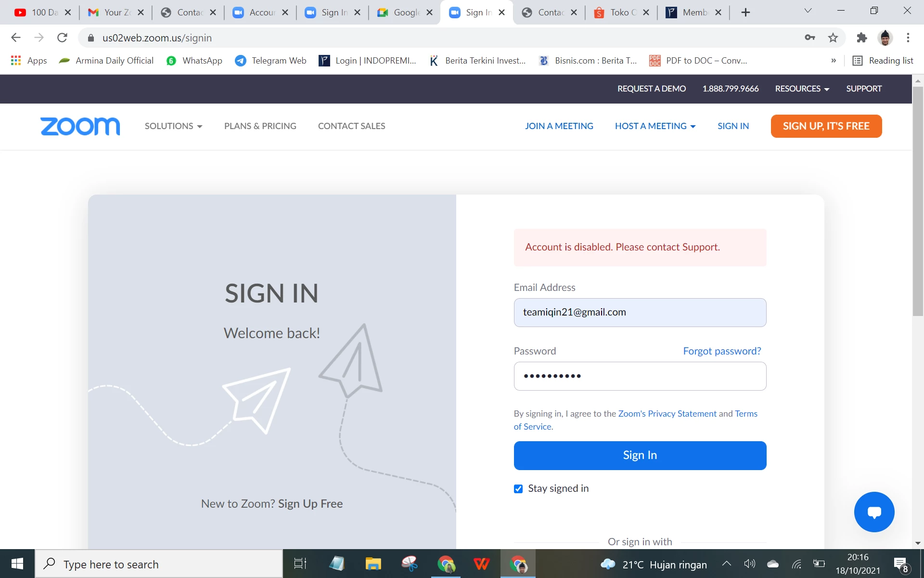The height and width of the screenshot is (578, 924).
Task: Follow the Forgot password link
Action: click(x=722, y=351)
